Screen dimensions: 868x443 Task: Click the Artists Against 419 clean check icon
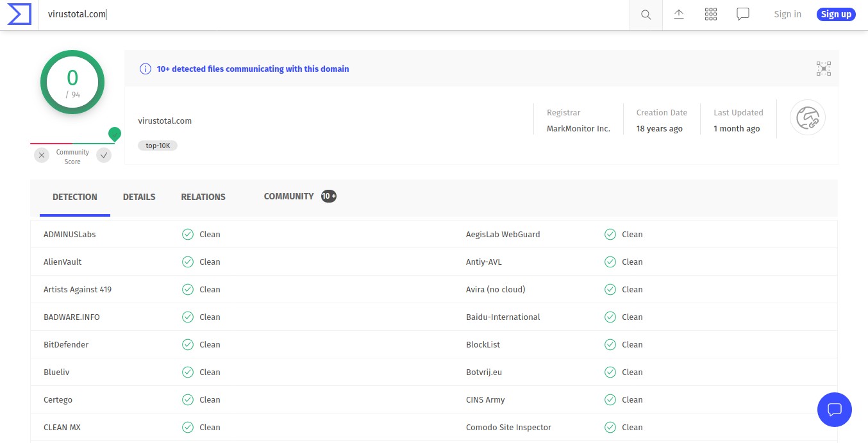188,290
